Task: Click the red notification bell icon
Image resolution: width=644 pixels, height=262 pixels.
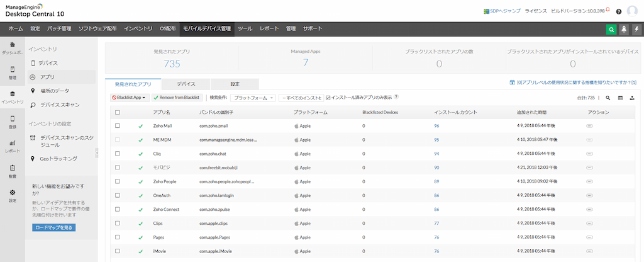Action: (608, 10)
